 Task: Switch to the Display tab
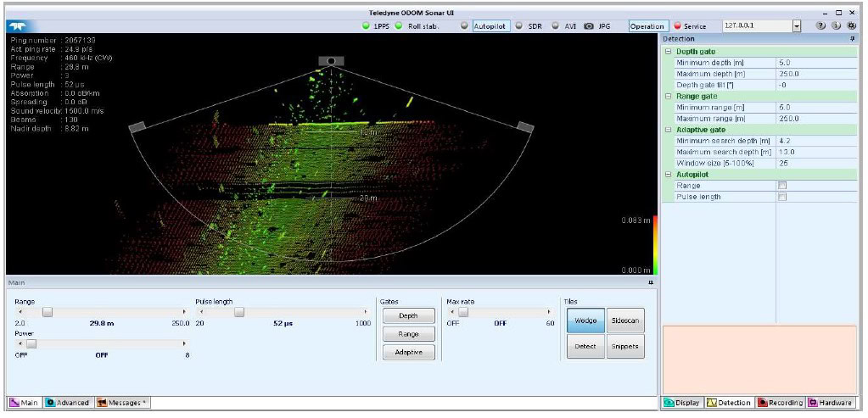(682, 403)
